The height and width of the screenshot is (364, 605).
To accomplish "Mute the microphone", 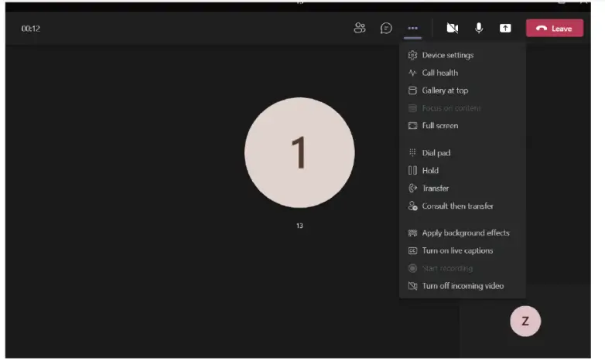I will pos(479,28).
